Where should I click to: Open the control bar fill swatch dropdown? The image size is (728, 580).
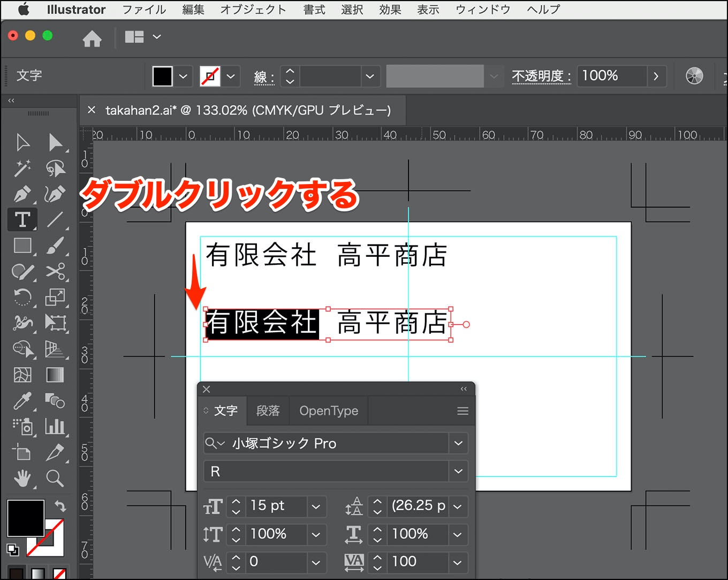(183, 76)
